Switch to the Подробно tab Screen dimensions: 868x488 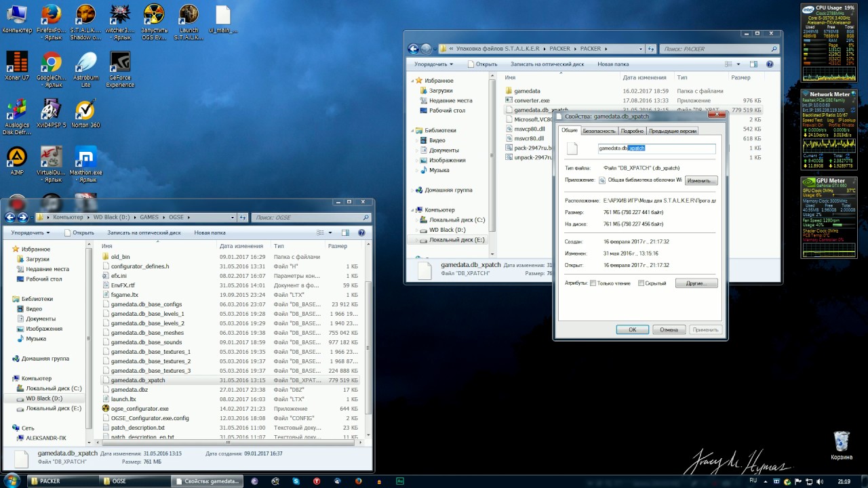point(632,131)
